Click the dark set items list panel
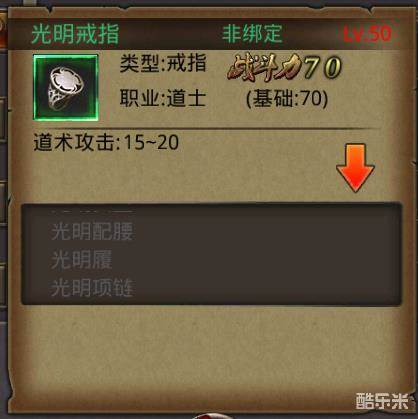The image size is (418, 419). tap(211, 254)
